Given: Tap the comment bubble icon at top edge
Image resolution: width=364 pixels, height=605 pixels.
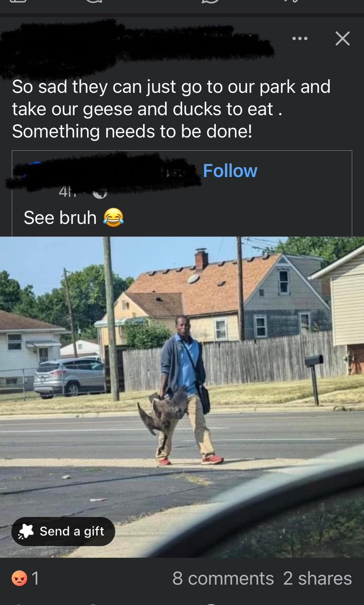Looking at the screenshot, I should click(94, 2).
